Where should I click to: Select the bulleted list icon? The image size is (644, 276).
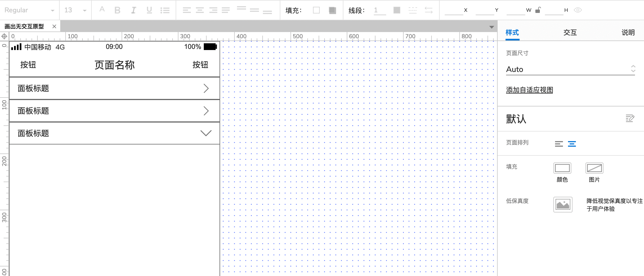pyautogui.click(x=166, y=10)
